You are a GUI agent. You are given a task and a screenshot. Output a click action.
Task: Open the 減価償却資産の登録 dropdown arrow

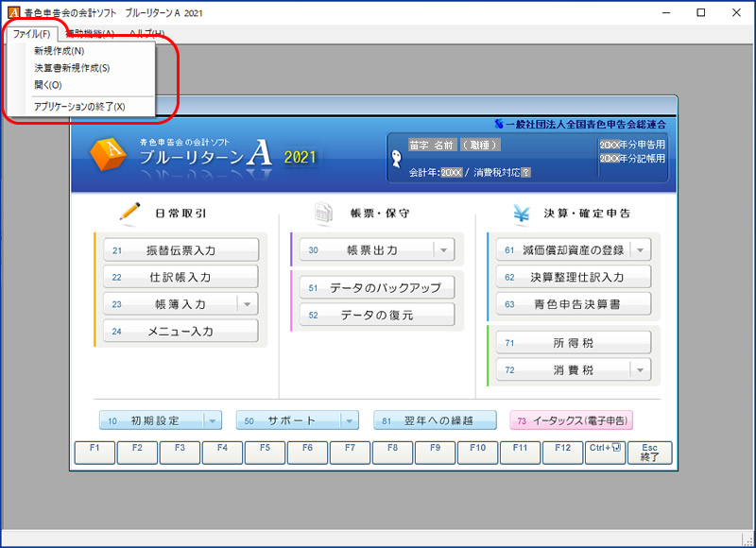[640, 250]
